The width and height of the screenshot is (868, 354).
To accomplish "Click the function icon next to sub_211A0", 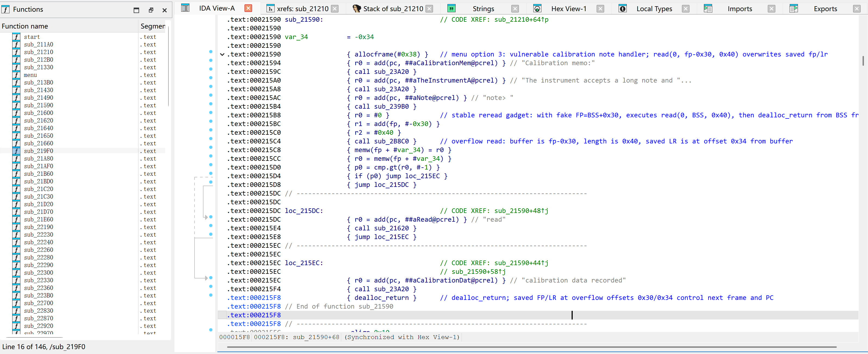I will pyautogui.click(x=16, y=45).
